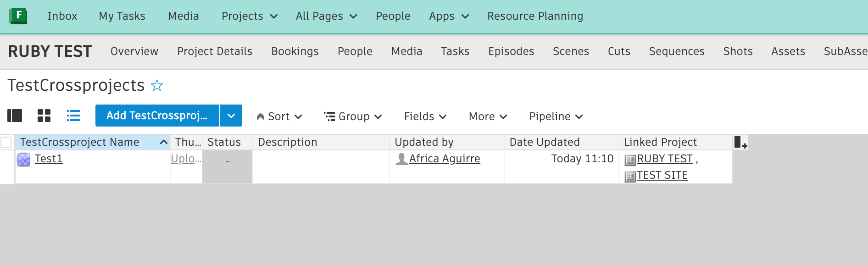Screen dimensions: 868x265
Task: Click the Test1 thumbnail icon
Action: click(24, 160)
